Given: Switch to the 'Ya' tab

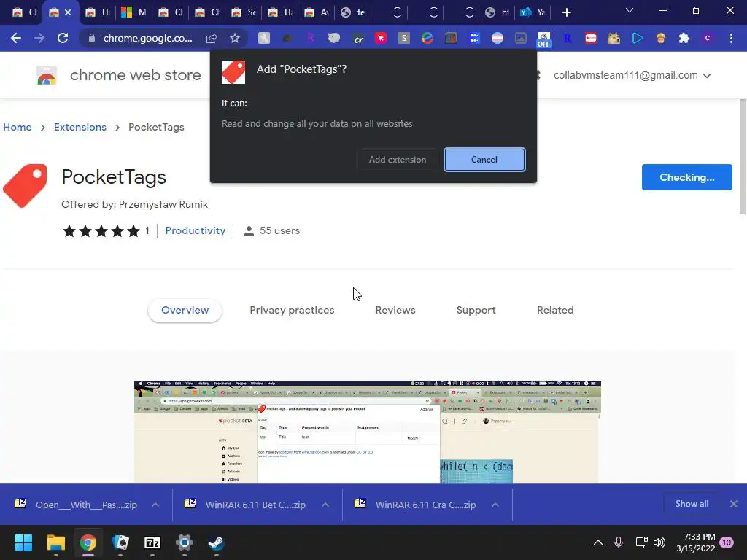Looking at the screenshot, I should coord(533,12).
